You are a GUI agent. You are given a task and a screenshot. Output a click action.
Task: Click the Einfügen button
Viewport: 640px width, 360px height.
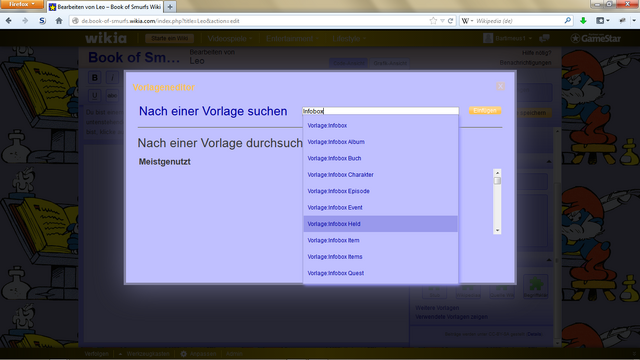point(485,111)
